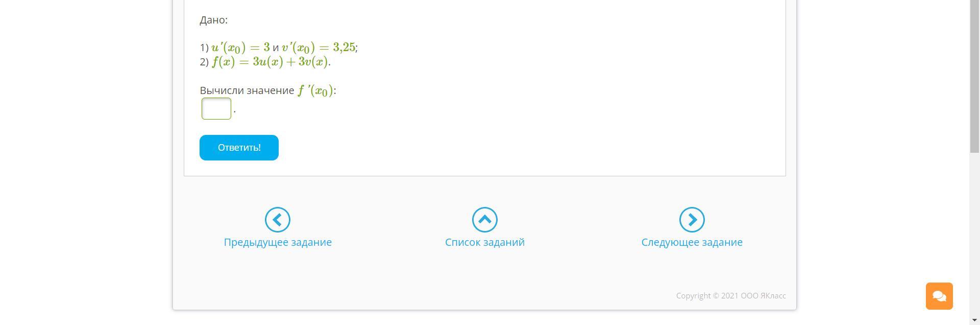Click the Дано: heading text
Viewport: 980px width, 325px height.
click(213, 20)
